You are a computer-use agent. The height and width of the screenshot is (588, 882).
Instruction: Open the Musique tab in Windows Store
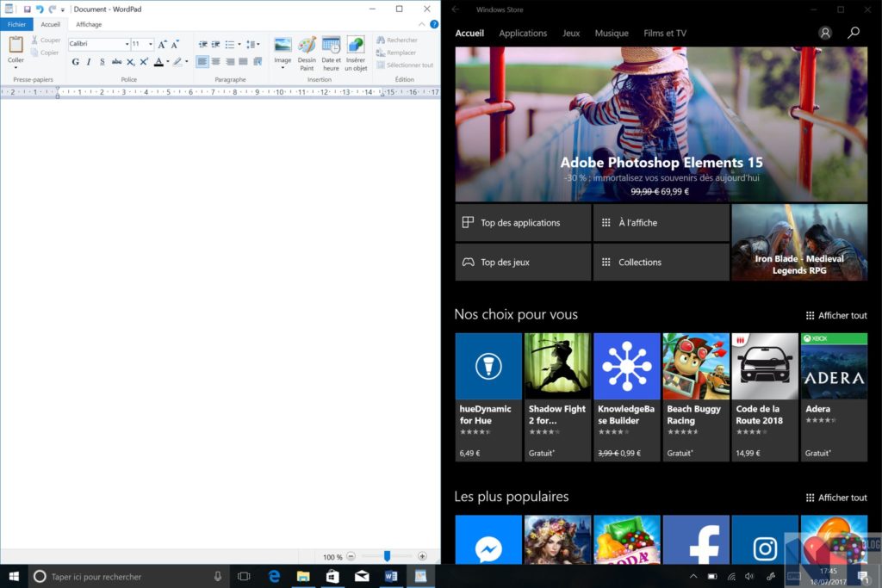coord(612,34)
